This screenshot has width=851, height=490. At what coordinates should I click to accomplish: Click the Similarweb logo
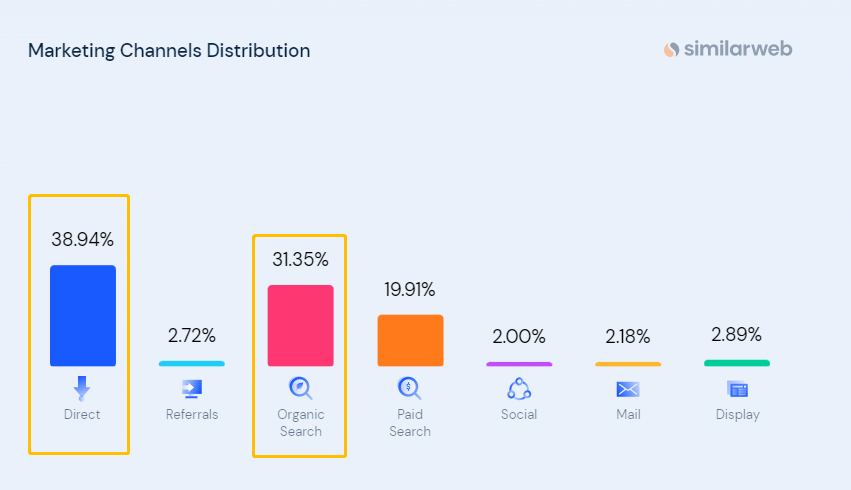click(727, 49)
